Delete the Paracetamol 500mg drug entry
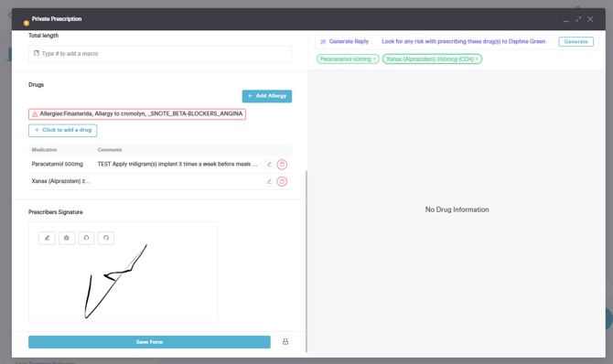This screenshot has width=613, height=364. [282, 165]
